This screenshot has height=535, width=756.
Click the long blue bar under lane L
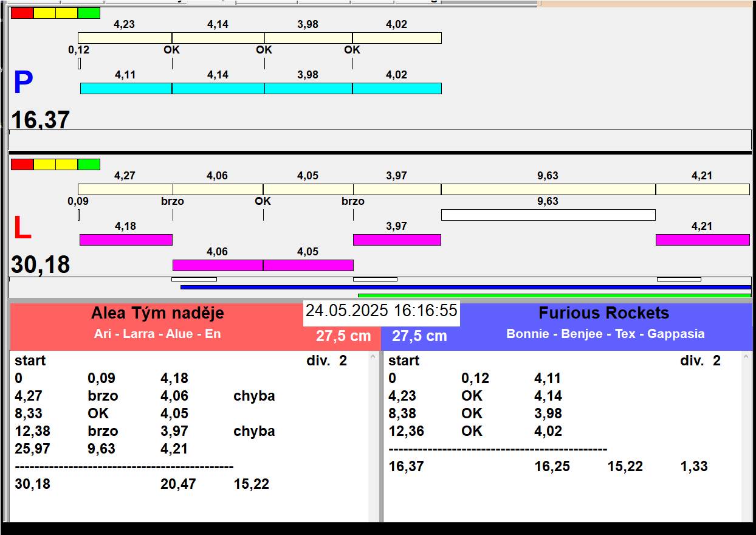click(466, 287)
